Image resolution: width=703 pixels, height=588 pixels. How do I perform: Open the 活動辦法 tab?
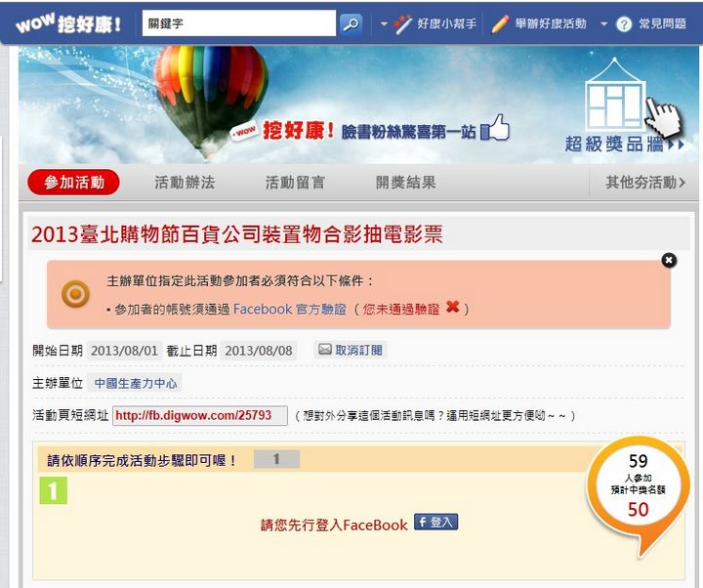point(185,183)
